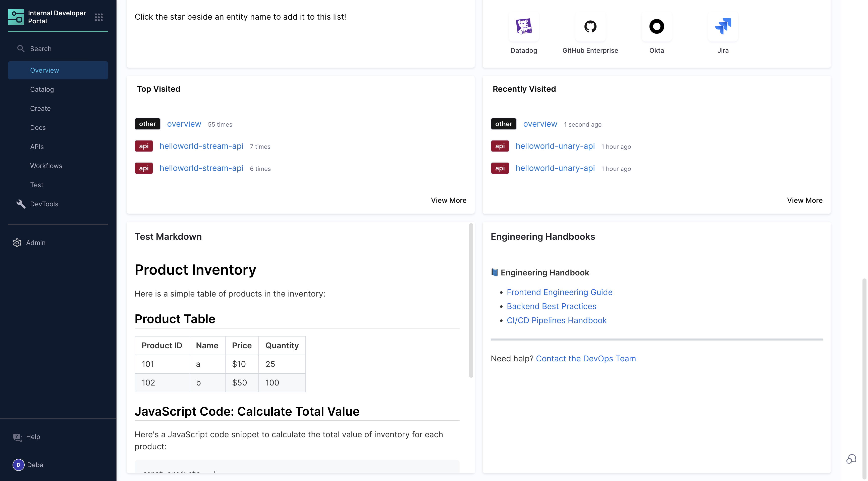Click Contact the DevOps Team link
The image size is (868, 481).
[586, 359]
